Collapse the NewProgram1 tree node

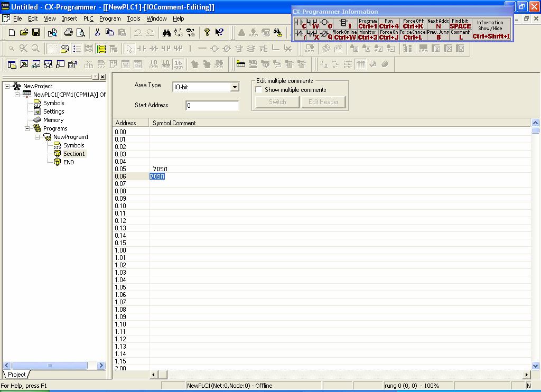coord(38,137)
